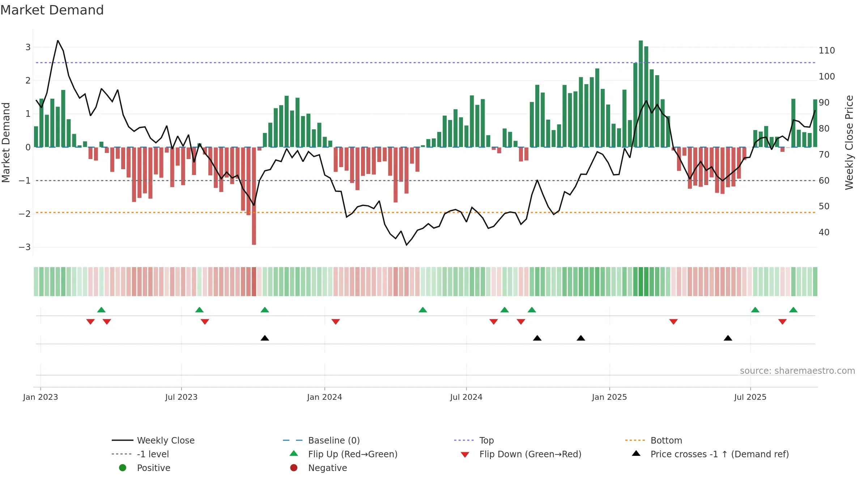Select the red flip-down marker near Mar 2025

[673, 322]
